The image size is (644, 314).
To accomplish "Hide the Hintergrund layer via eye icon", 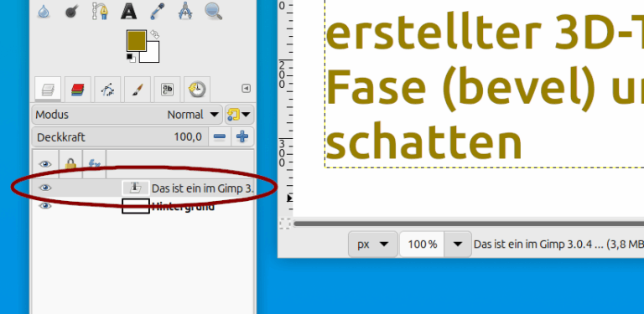I will click(45, 206).
